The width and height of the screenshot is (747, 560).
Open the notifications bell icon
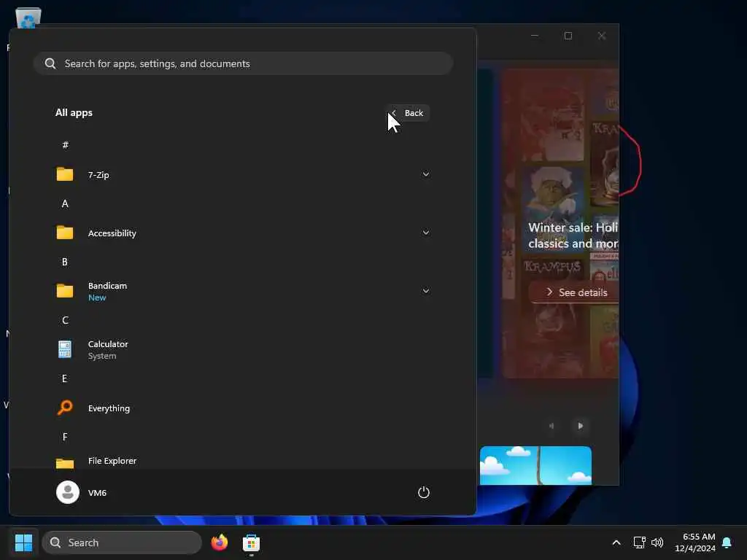click(727, 542)
